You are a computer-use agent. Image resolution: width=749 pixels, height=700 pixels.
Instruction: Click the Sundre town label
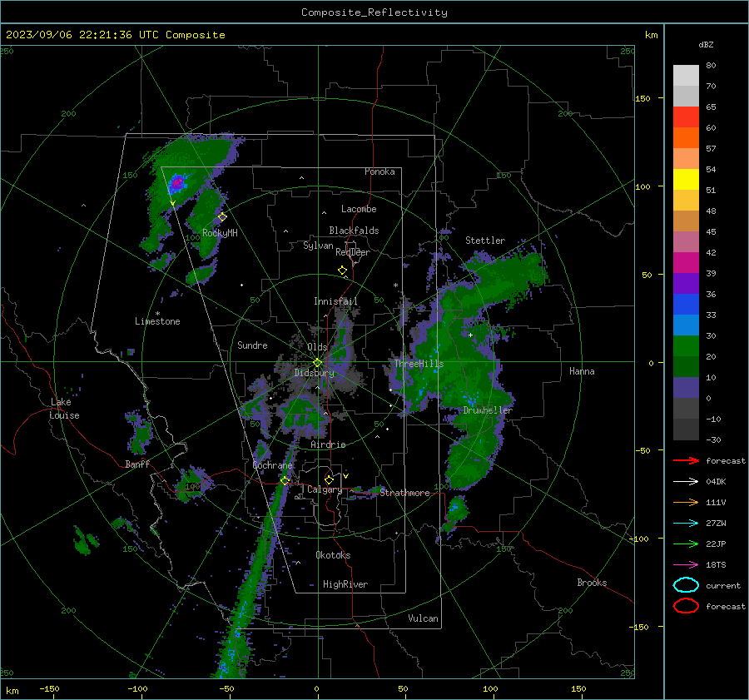point(252,345)
